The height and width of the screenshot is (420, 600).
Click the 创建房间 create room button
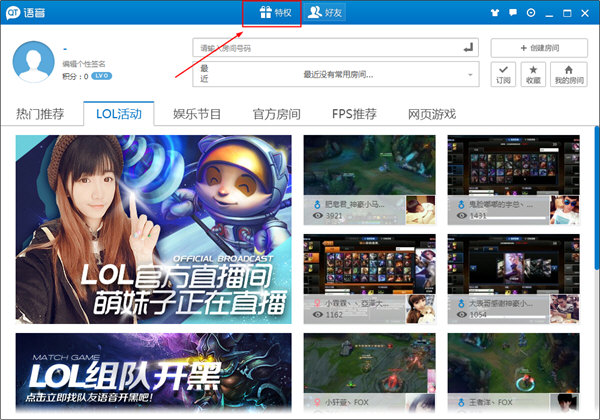click(538, 47)
